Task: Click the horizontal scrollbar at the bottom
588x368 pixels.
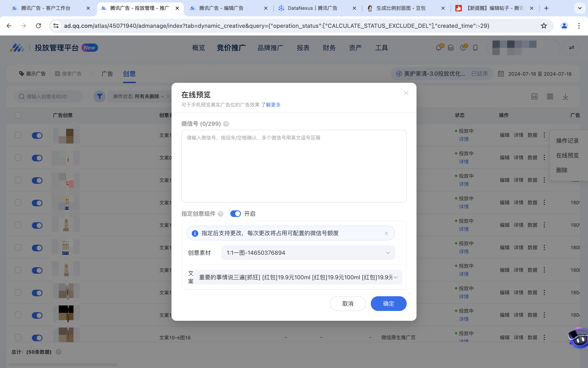Action: coord(63,365)
